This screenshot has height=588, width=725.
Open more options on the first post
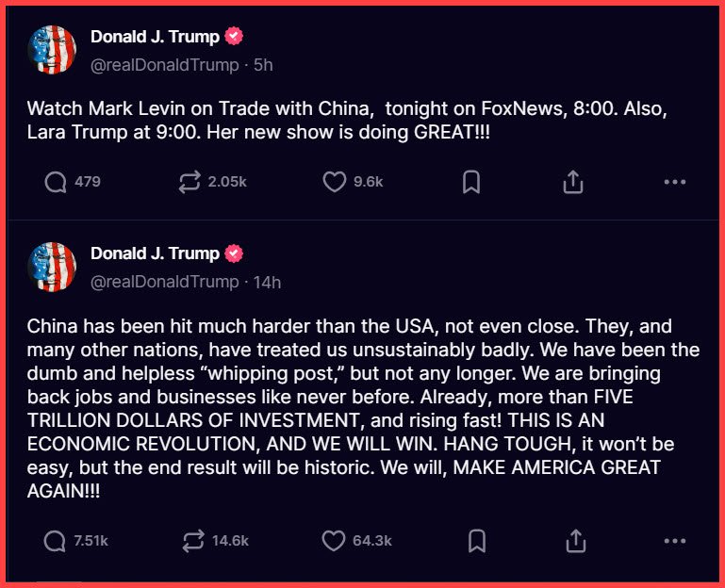[674, 182]
